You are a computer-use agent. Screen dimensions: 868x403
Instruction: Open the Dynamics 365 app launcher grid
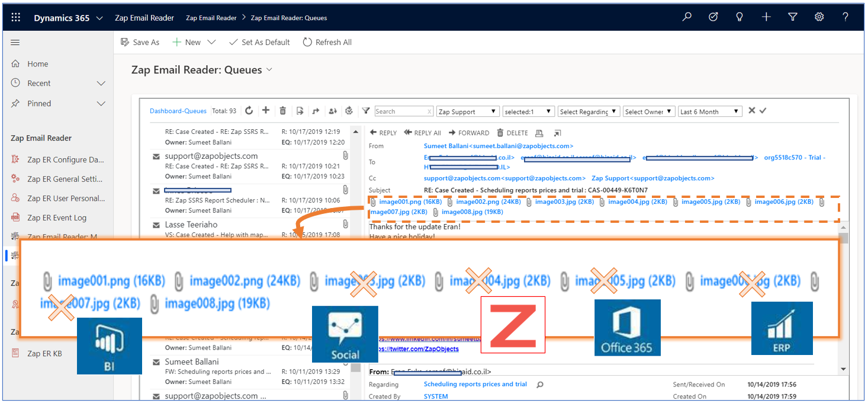point(16,17)
